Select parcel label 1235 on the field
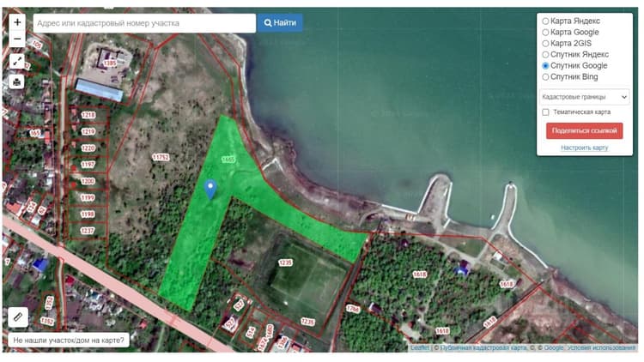644x362 pixels. 285,262
